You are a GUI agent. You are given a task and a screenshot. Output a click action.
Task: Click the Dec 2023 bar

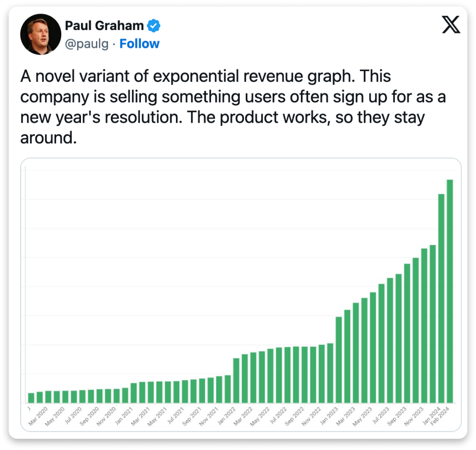click(432, 324)
